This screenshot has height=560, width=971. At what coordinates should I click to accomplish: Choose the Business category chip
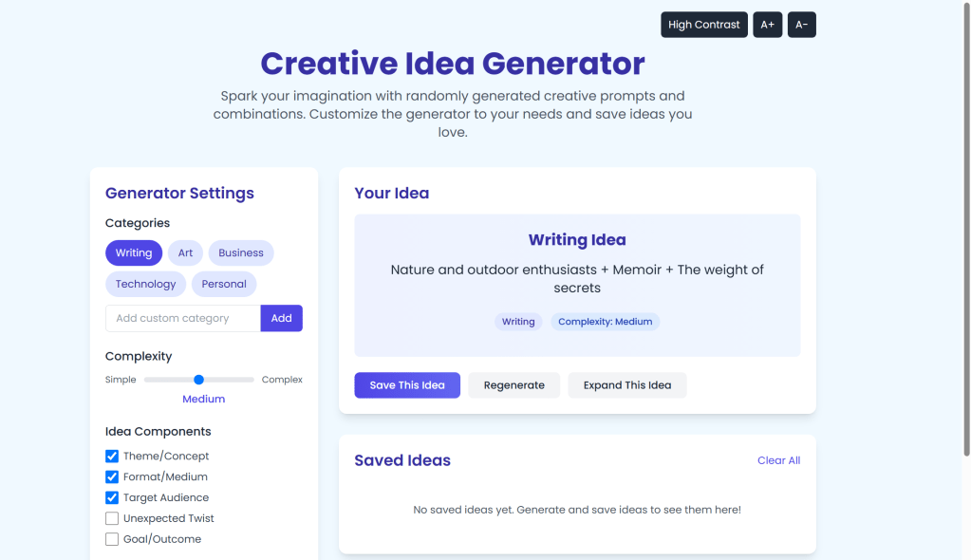[241, 253]
